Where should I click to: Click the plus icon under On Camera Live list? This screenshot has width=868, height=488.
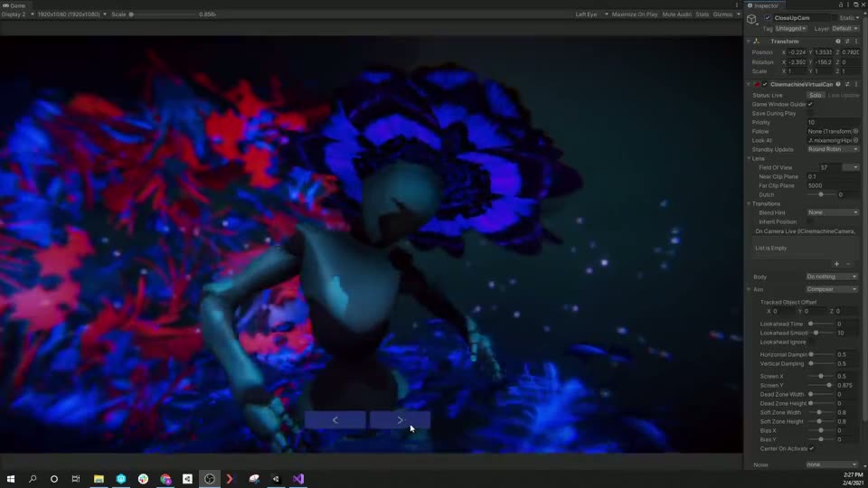click(x=836, y=264)
